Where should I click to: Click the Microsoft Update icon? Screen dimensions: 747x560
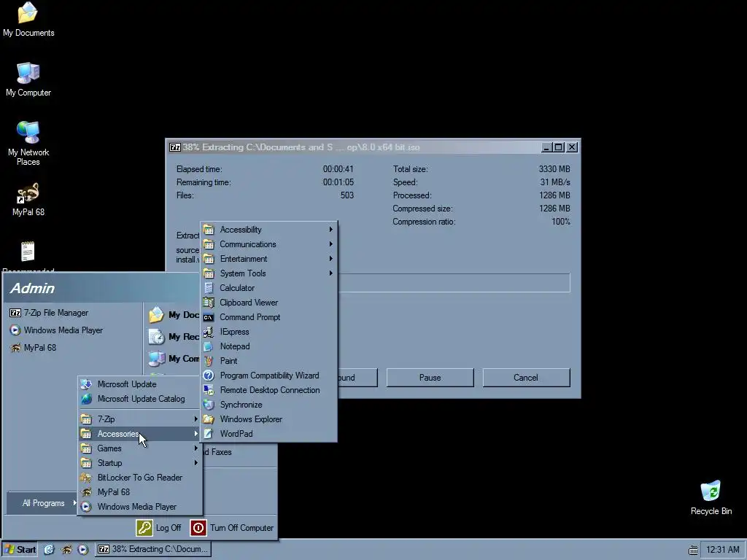(x=86, y=384)
